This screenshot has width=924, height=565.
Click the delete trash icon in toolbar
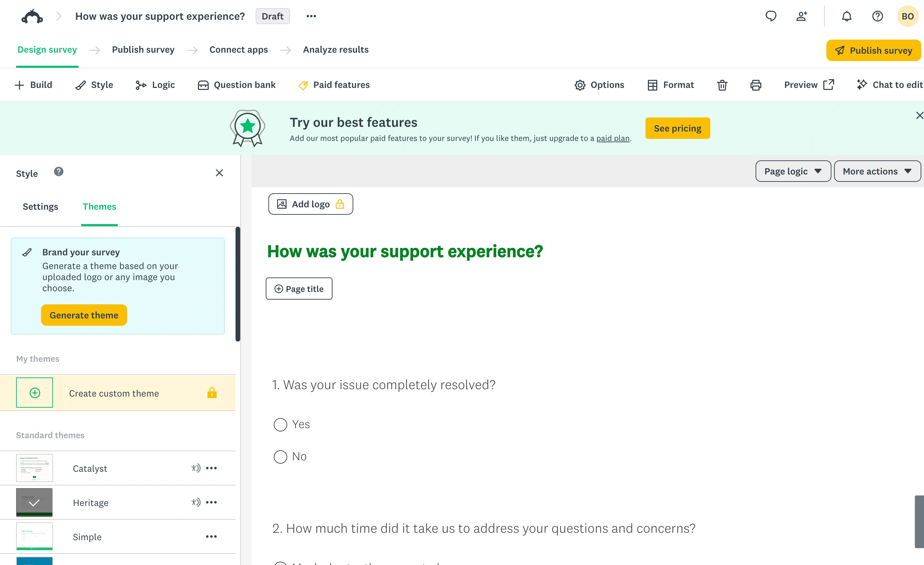(x=722, y=85)
